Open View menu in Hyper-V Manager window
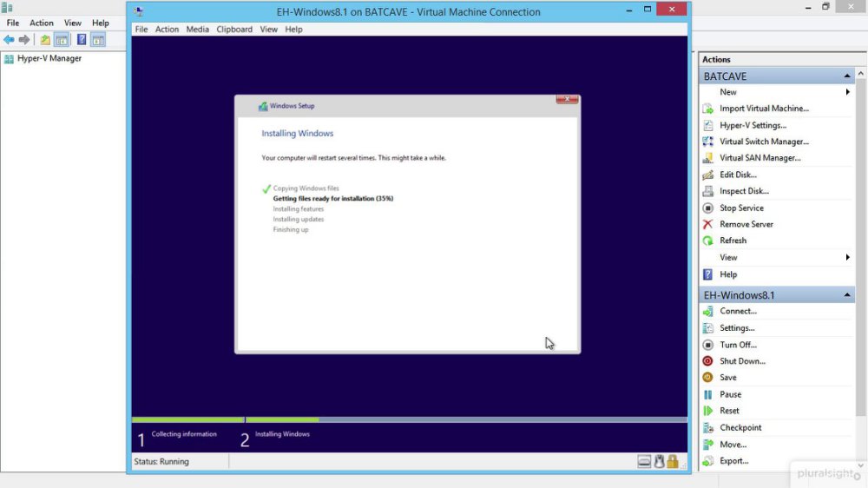 [x=73, y=23]
